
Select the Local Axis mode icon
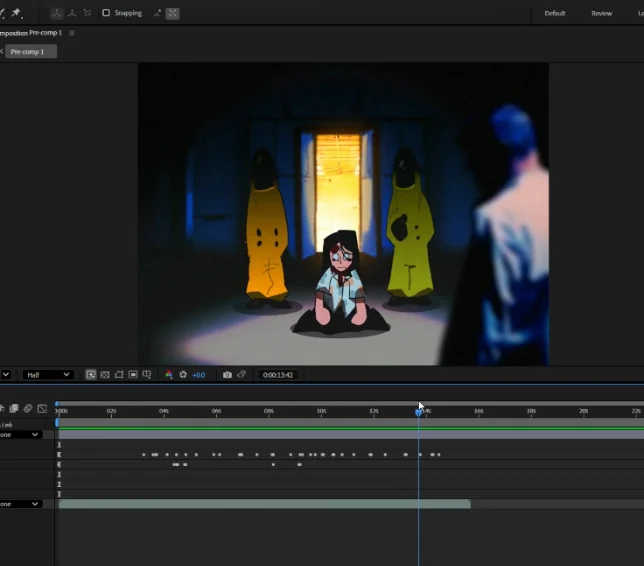tap(57, 13)
